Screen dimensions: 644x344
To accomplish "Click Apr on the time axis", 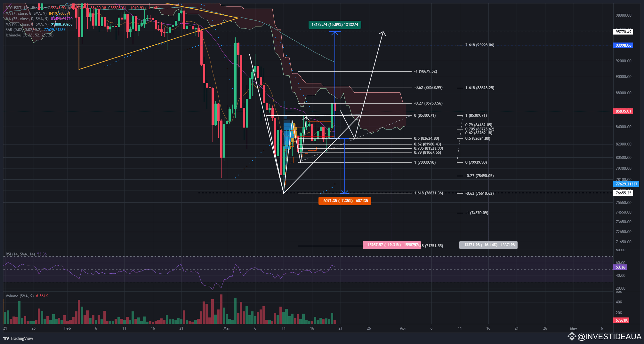I will (403, 328).
